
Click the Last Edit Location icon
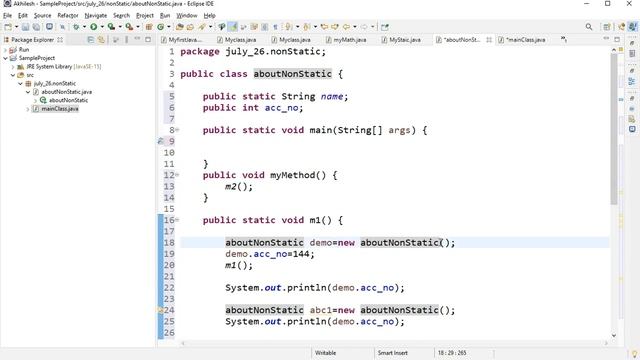[324, 27]
